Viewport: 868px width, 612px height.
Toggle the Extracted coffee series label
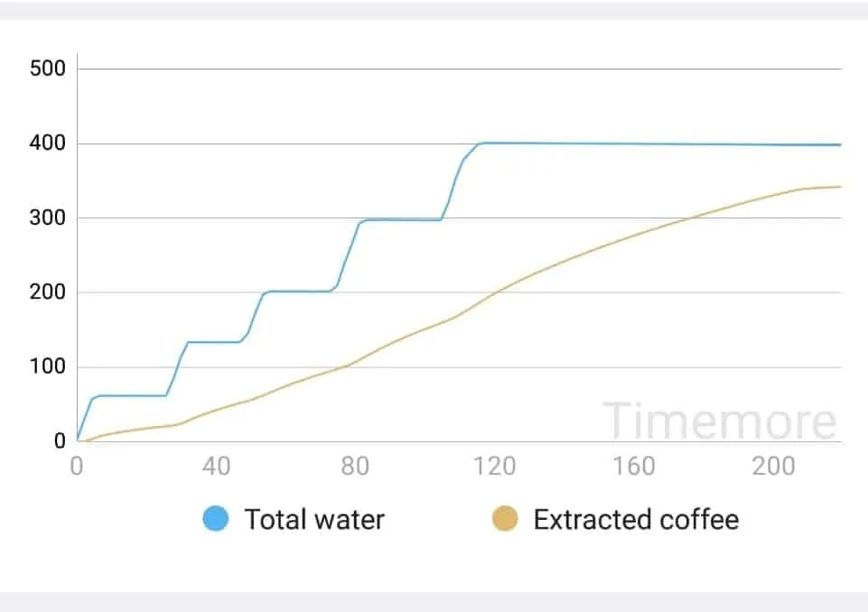[636, 519]
